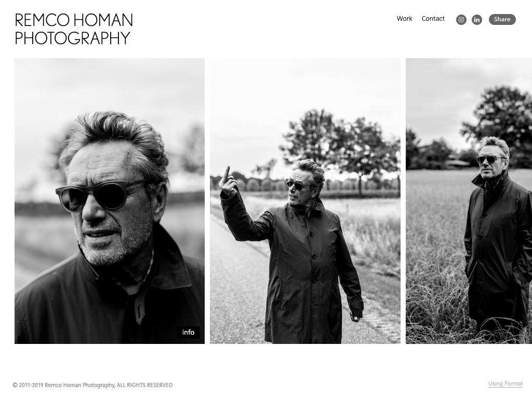Follow the Using Format link
The width and height of the screenshot is (532, 399).
pyautogui.click(x=505, y=384)
